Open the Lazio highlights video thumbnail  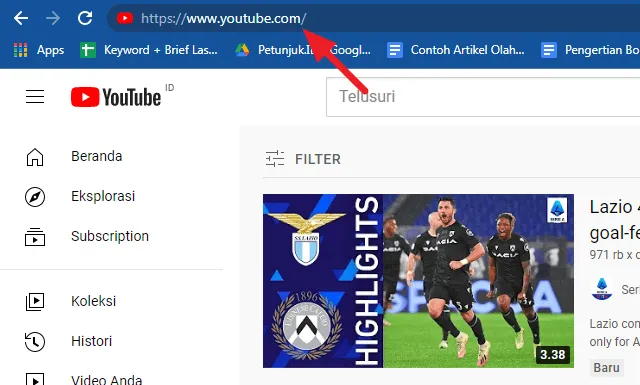pyautogui.click(x=418, y=281)
